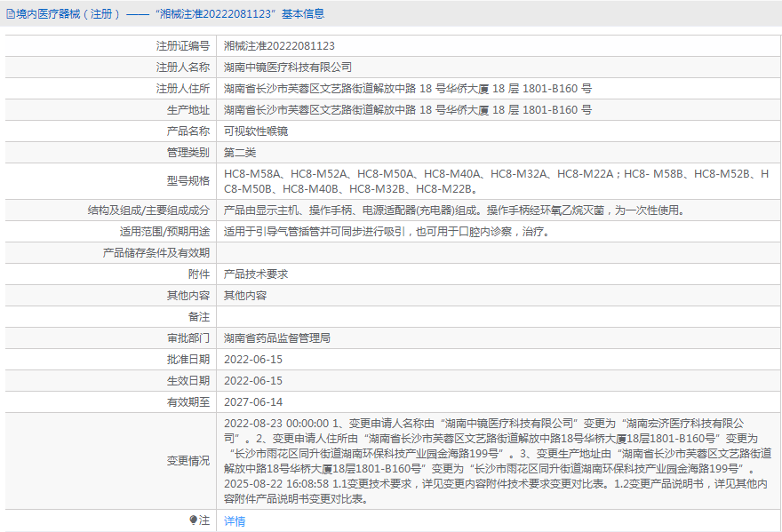Screen dimensions: 782x532
Task: Open the 详情 link
Action: tap(235, 521)
